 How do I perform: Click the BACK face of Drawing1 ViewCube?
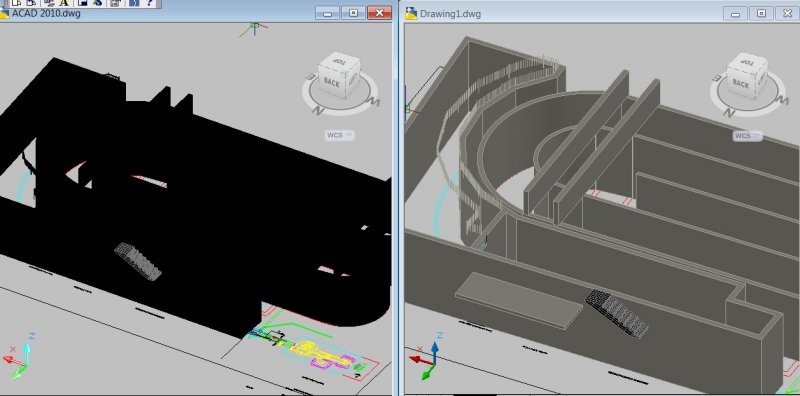coord(740,82)
